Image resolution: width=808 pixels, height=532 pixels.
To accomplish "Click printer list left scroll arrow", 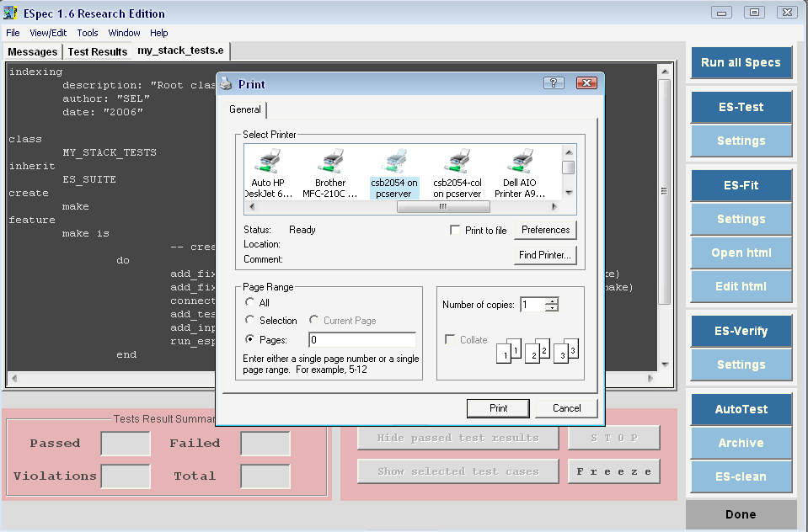I will click(x=251, y=206).
